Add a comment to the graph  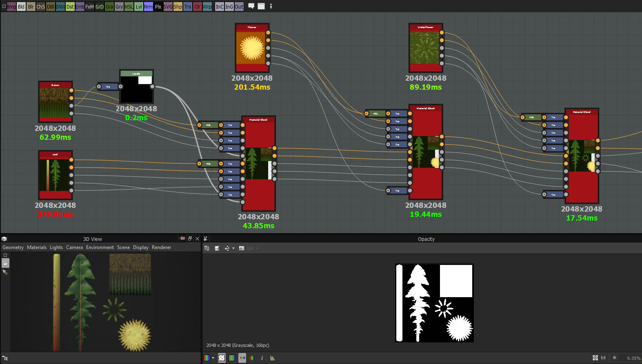251,6
